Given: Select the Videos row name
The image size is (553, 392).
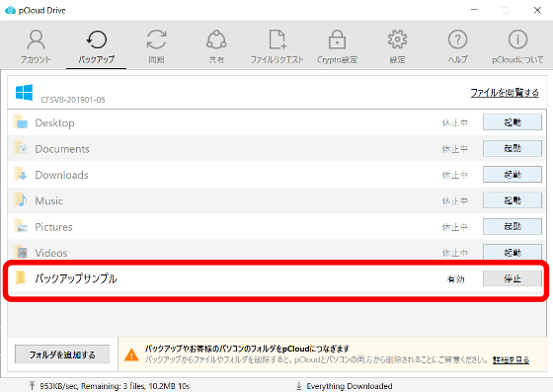Looking at the screenshot, I should point(51,253).
